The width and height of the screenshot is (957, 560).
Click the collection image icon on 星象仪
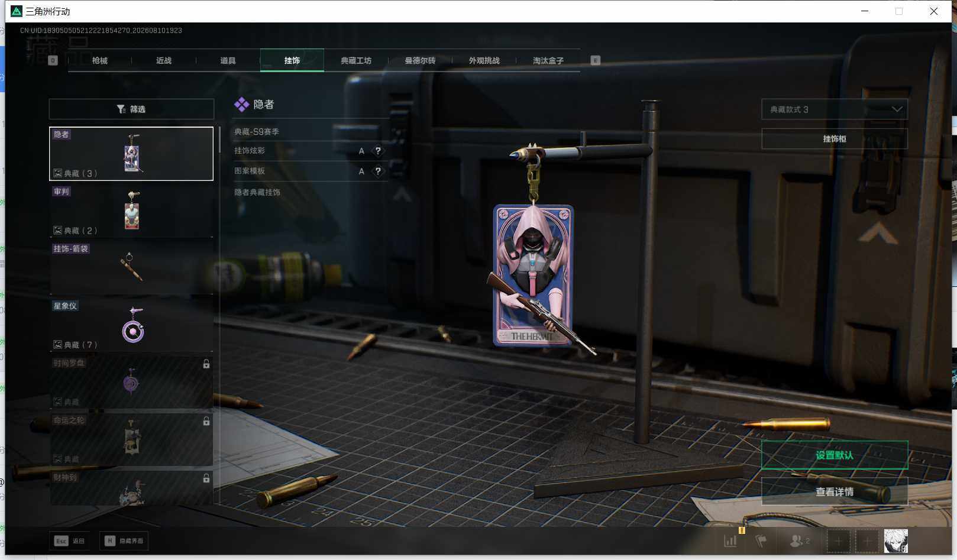(x=58, y=345)
